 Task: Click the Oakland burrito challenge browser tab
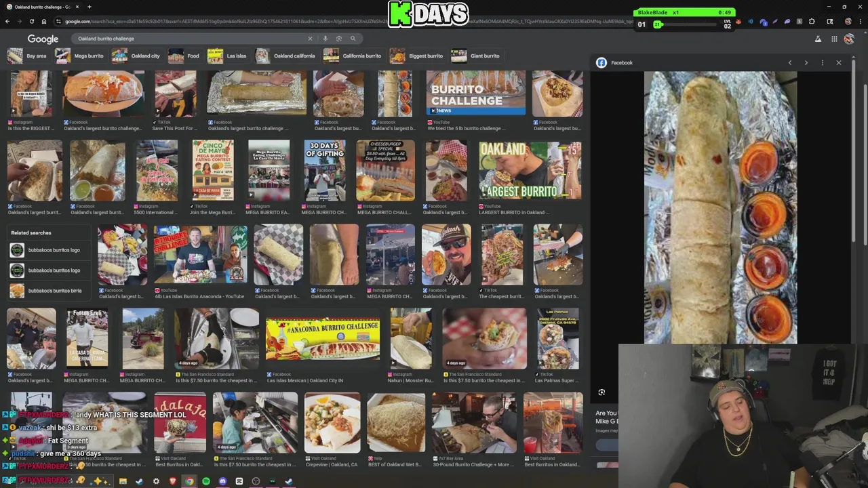pyautogui.click(x=42, y=7)
